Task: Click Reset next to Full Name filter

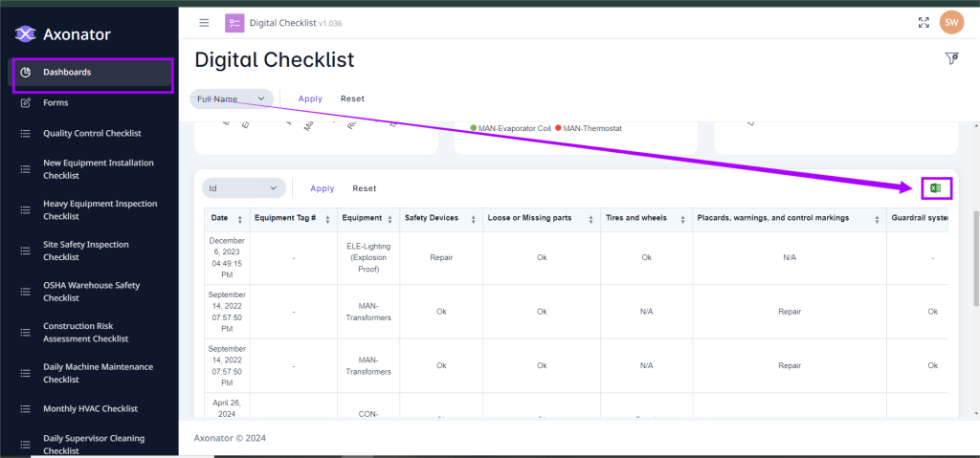Action: pyautogui.click(x=352, y=98)
